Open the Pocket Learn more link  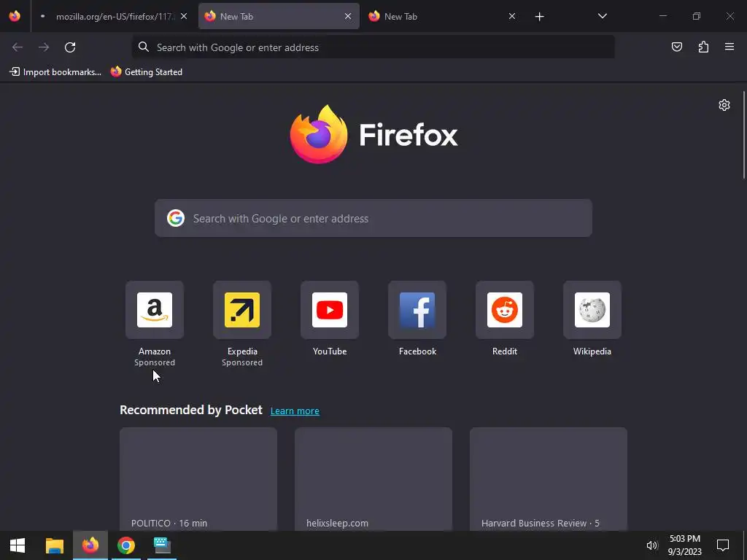point(295,411)
